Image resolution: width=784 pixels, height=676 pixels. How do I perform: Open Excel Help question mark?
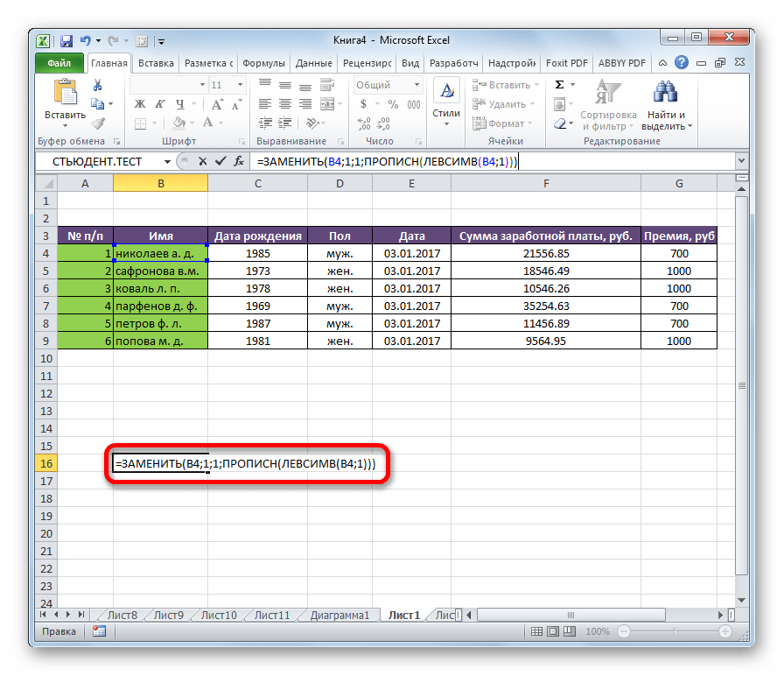(x=682, y=62)
